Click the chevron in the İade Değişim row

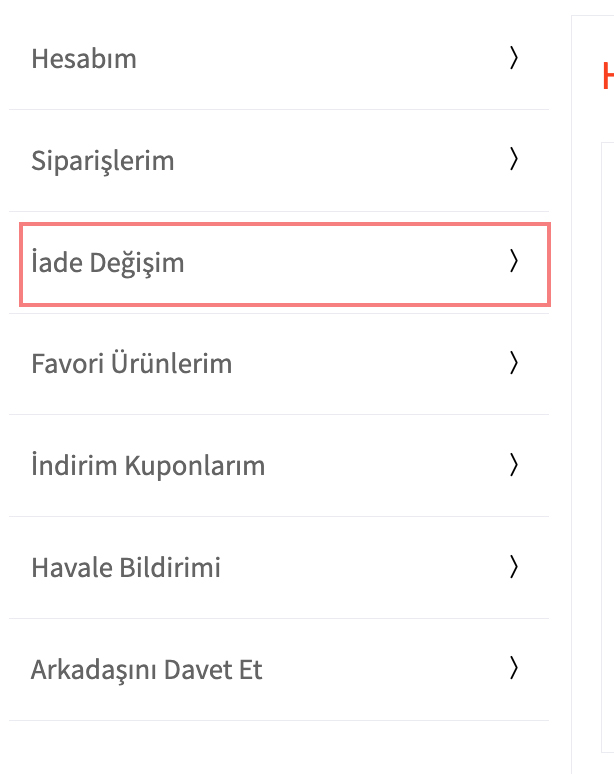point(514,262)
